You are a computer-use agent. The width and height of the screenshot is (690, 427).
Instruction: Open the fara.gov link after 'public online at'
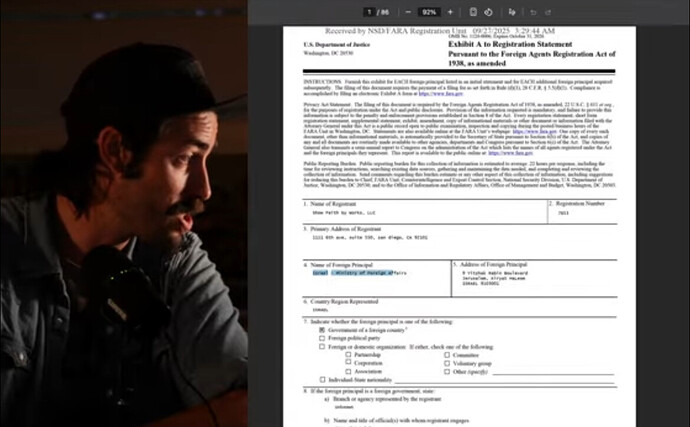pyautogui.click(x=510, y=153)
